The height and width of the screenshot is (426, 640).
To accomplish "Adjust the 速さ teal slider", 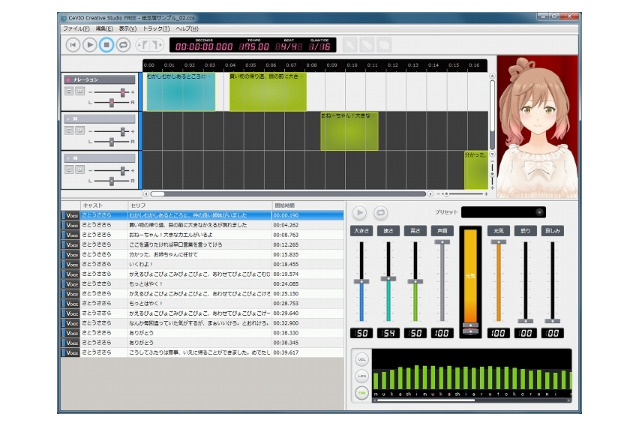I will [388, 279].
